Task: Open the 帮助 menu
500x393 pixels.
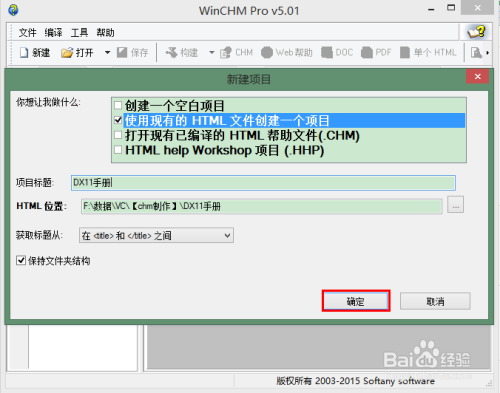Action: coord(105,33)
